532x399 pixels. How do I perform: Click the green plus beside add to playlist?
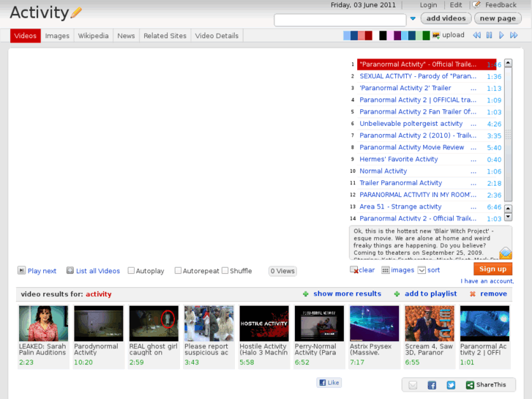pyautogui.click(x=397, y=294)
